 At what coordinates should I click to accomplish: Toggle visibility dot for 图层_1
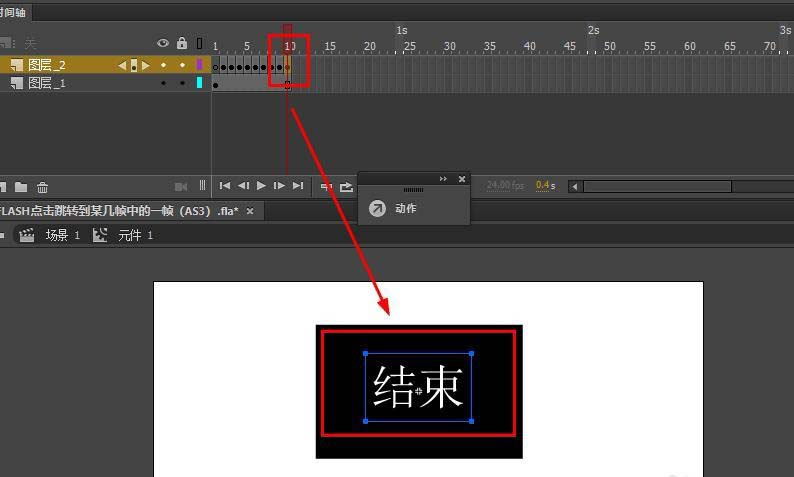[163, 83]
